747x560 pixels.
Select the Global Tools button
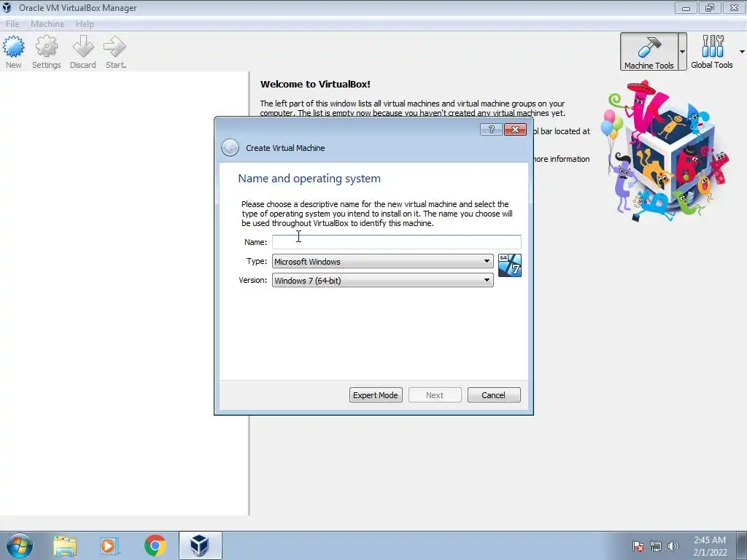coord(712,52)
